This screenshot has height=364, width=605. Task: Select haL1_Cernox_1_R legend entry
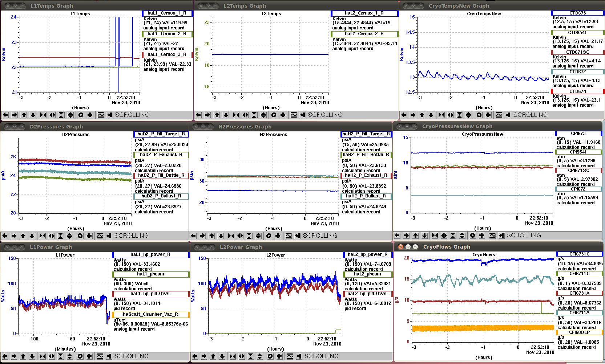click(x=167, y=13)
